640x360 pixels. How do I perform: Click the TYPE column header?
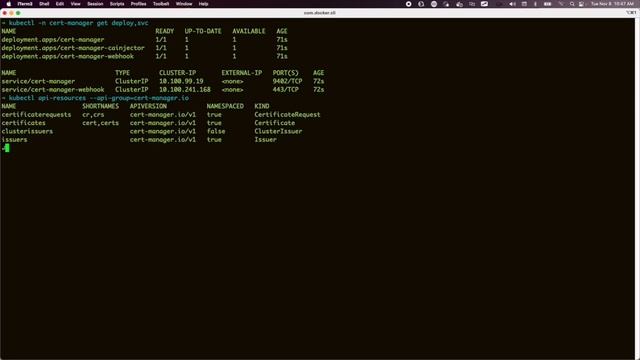pyautogui.click(x=122, y=73)
